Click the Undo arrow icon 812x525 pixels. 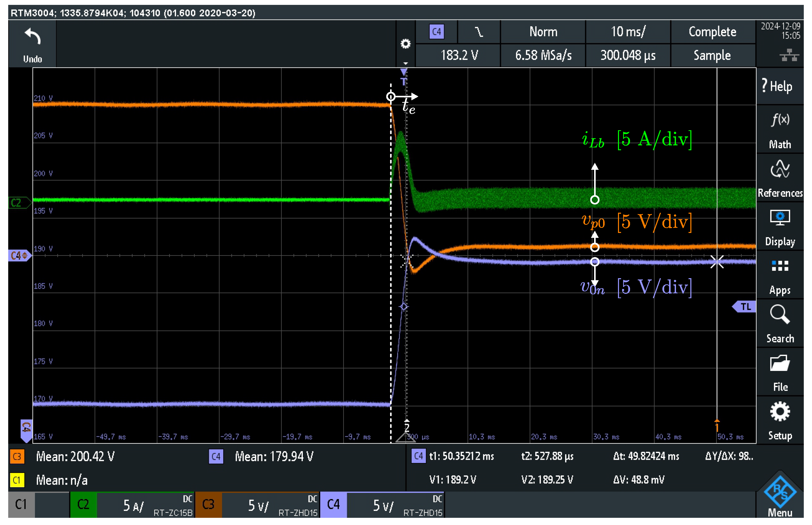tap(32, 37)
